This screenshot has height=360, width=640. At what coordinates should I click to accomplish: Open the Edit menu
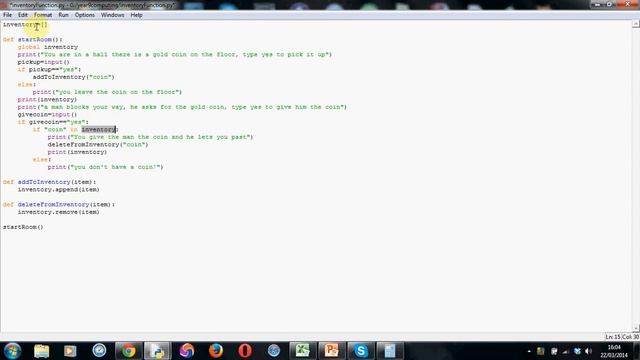(23, 15)
